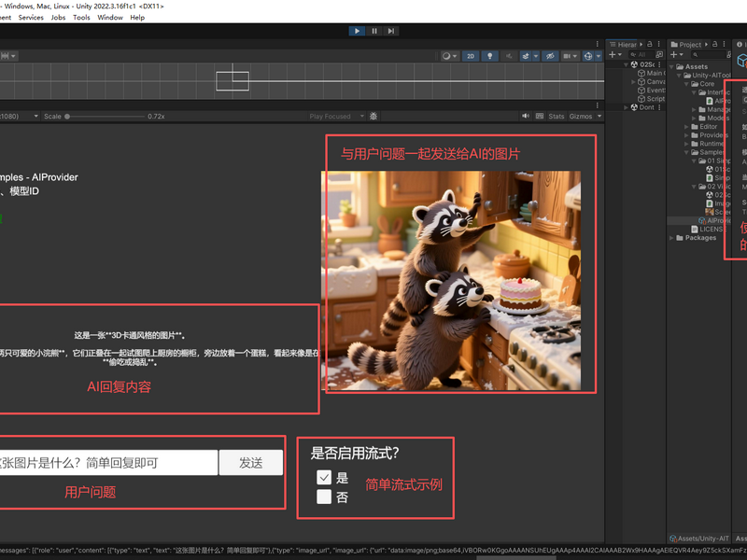Open the Game view three-dot options menu

(598, 105)
